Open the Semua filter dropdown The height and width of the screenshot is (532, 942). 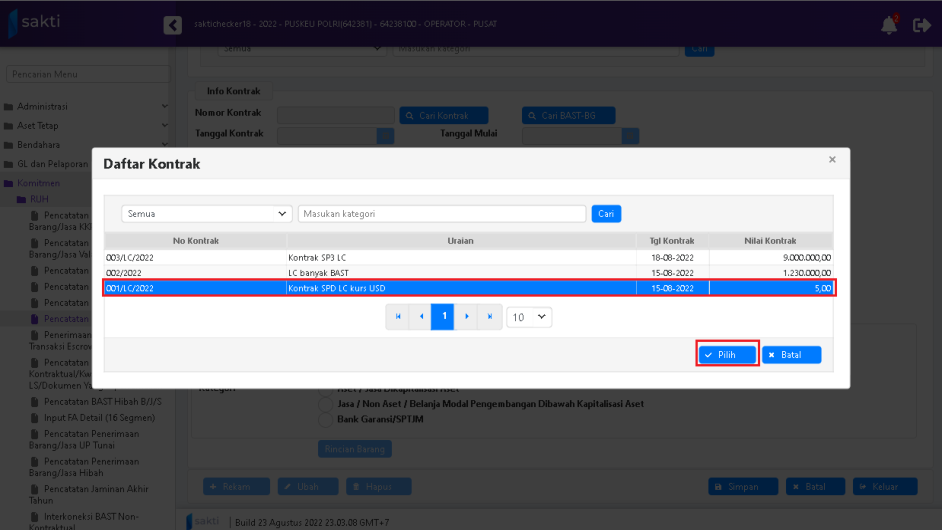point(207,214)
